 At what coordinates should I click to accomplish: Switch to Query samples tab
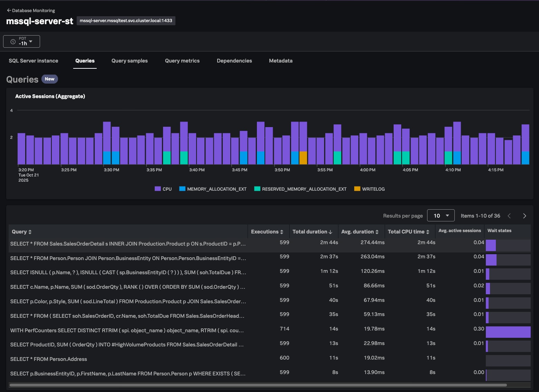point(129,61)
